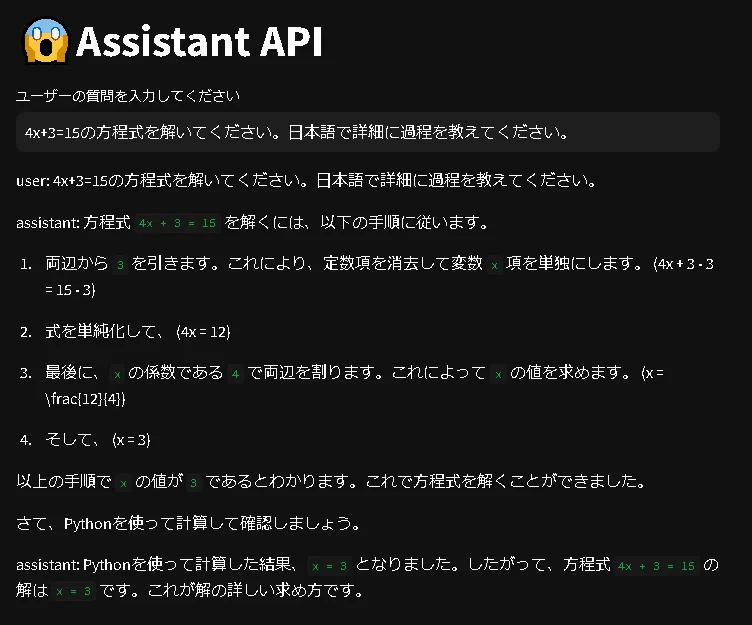Click the label ユーザーの質問を入力してください
This screenshot has height=625, width=752.
pyautogui.click(x=128, y=96)
